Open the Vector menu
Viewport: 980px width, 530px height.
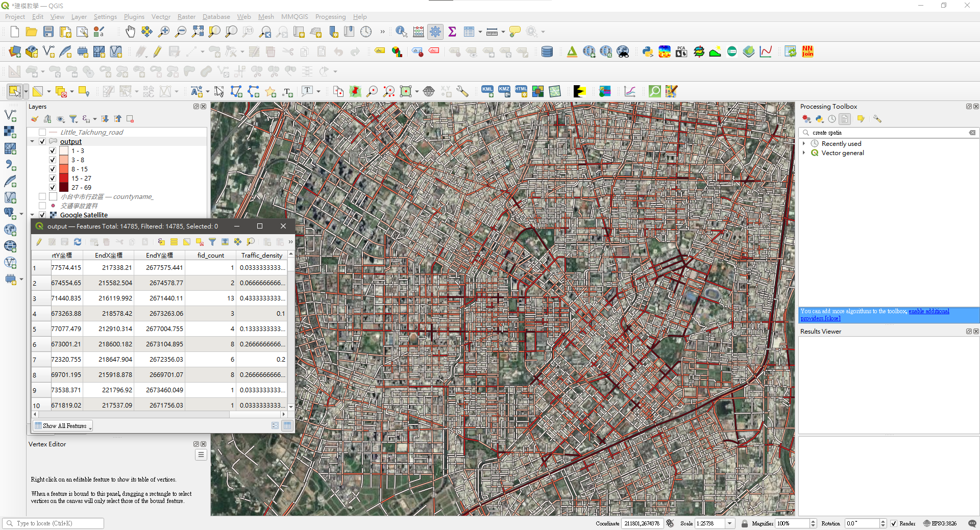click(161, 16)
